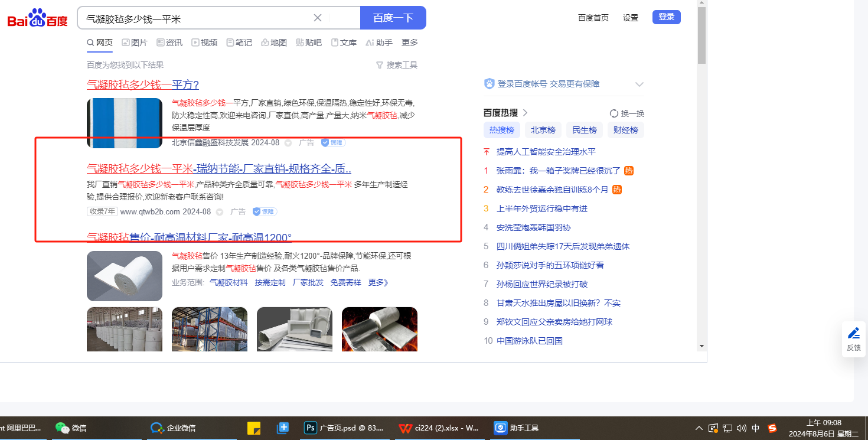Image resolution: width=868 pixels, height=440 pixels.
Task: Switch to the 贴吧 search tab
Action: (309, 43)
